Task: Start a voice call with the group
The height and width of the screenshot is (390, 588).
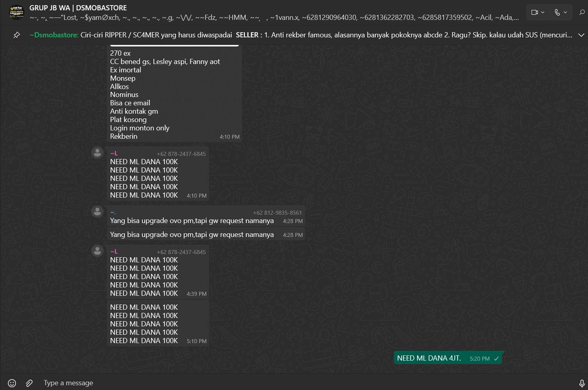Action: 557,12
